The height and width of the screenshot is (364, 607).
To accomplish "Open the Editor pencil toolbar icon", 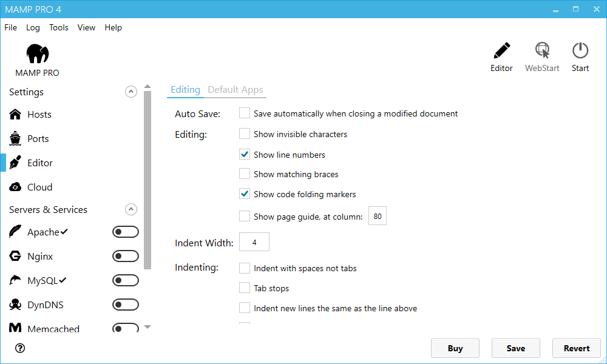I will point(502,51).
